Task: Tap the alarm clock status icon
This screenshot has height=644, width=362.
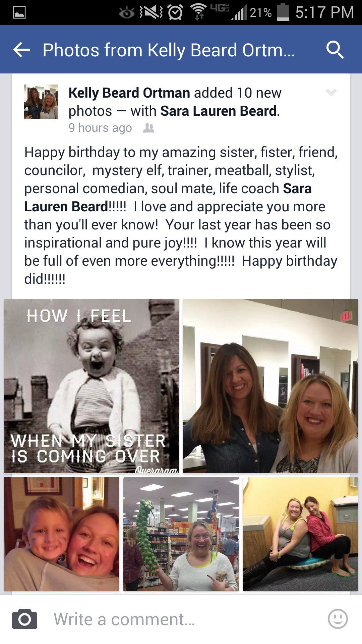Action: pyautogui.click(x=175, y=12)
